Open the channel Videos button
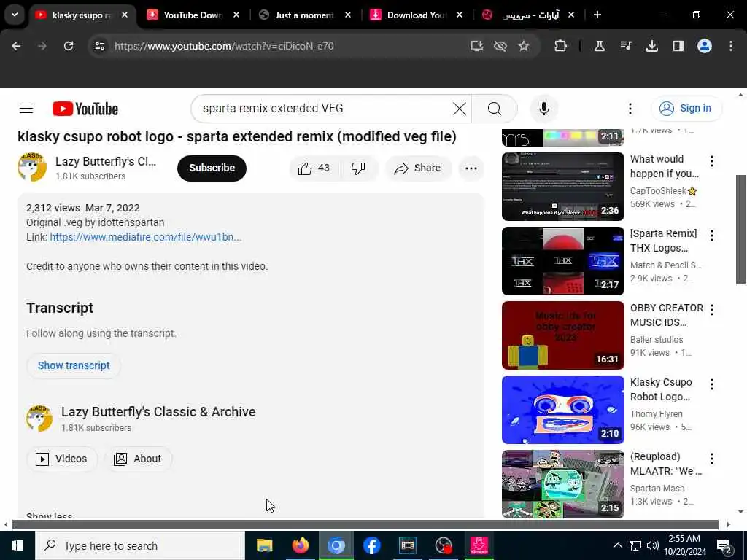Viewport: 747px width, 560px height. (x=61, y=459)
